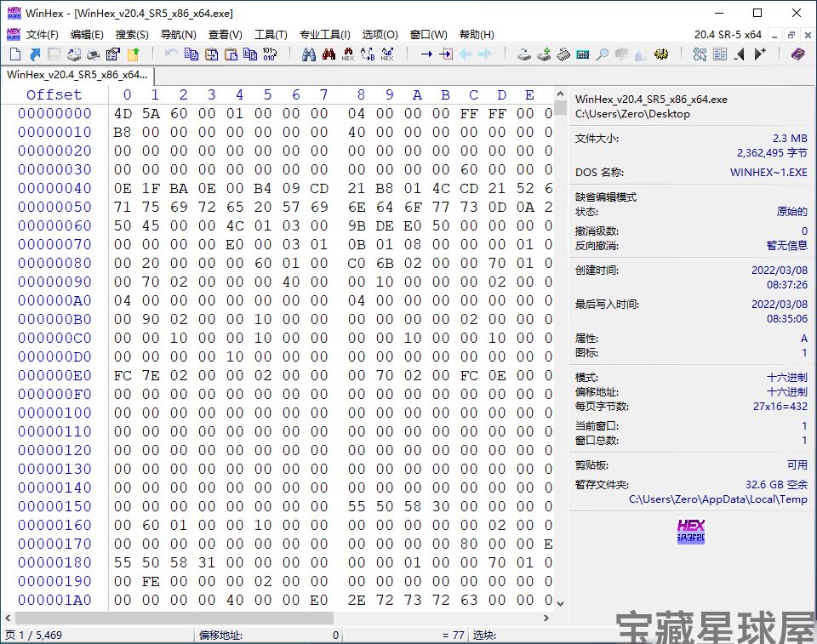Open General Options via yellow gear icon
Screen dimensions: 817x644
[x=661, y=54]
